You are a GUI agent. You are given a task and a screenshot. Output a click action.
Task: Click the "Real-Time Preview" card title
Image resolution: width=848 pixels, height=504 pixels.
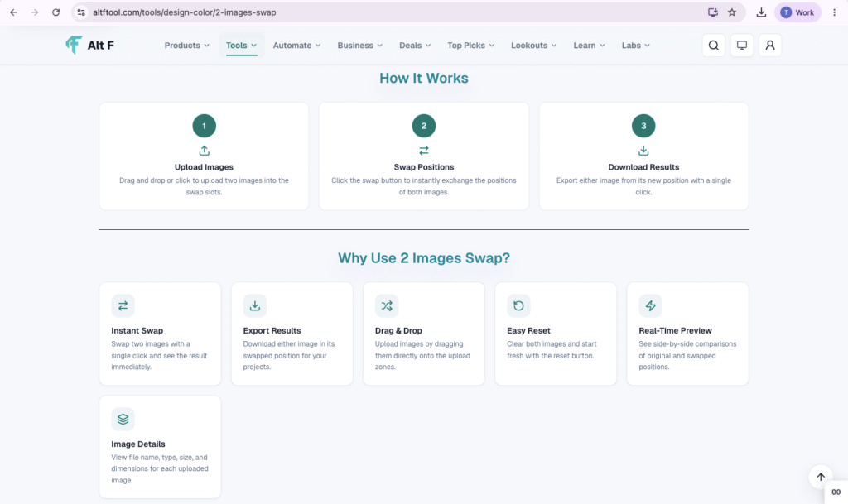[675, 330]
